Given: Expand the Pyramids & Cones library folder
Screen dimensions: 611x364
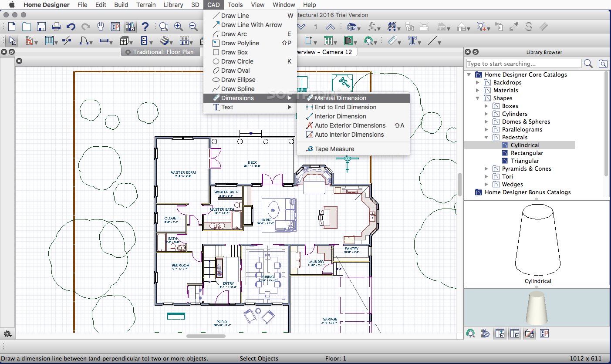Looking at the screenshot, I should click(x=486, y=169).
